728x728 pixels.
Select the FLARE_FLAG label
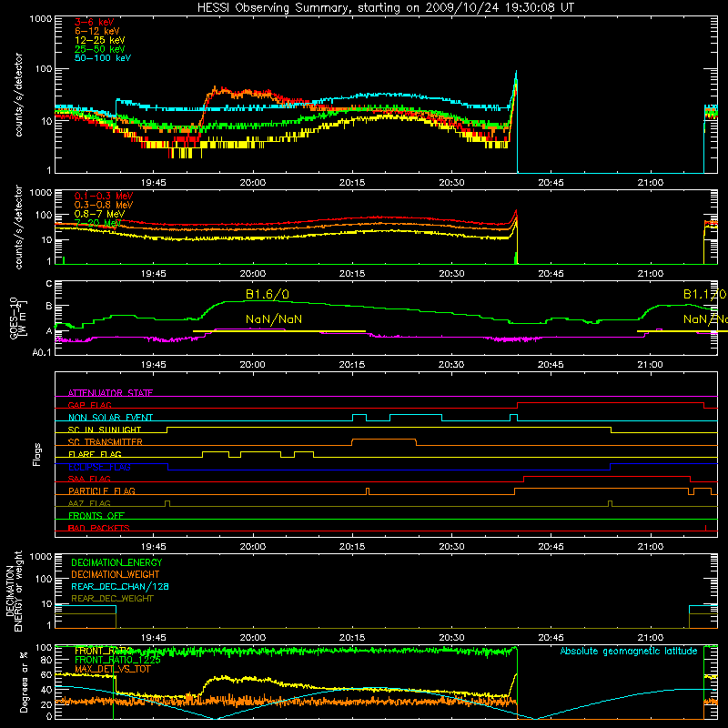(95, 454)
